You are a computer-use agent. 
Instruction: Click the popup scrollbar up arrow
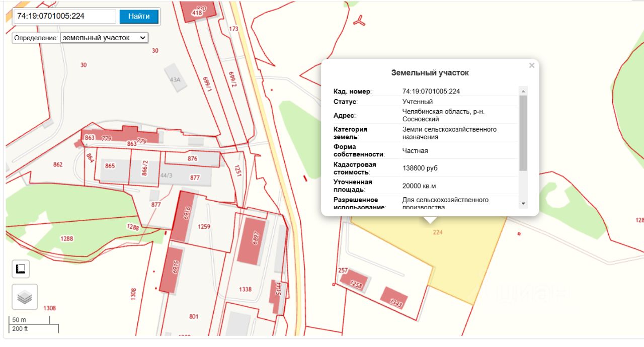523,91
